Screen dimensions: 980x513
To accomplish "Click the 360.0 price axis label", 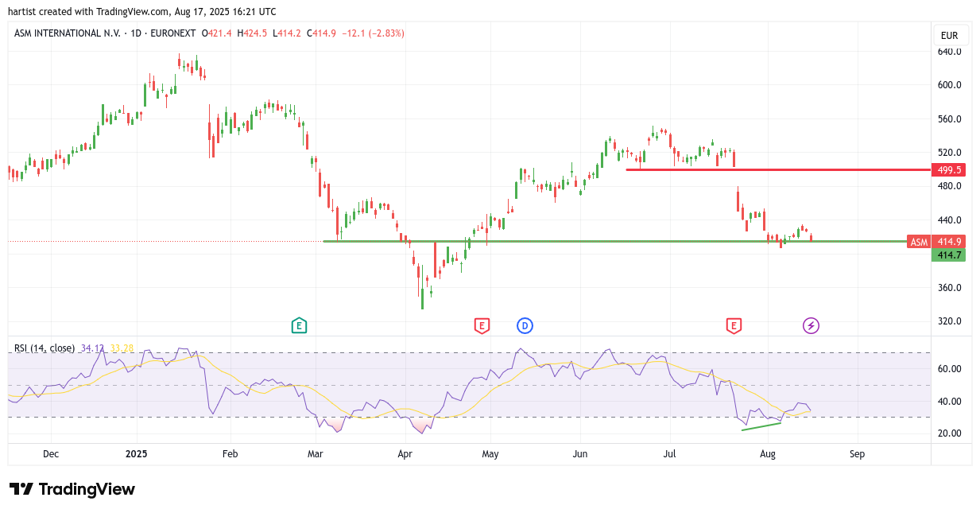I will click(950, 288).
